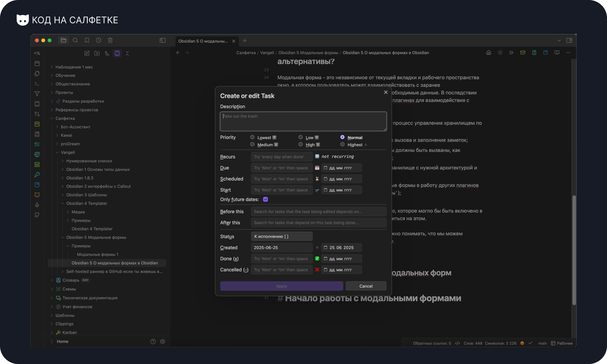
Task: Open 'Obsidian 5 Модальные формы' breadcrumb
Action: click(308, 53)
